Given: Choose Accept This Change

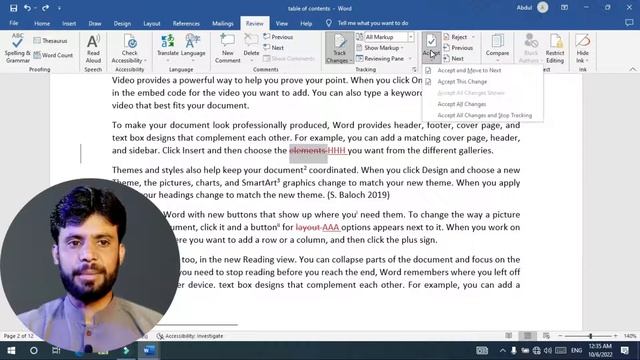Looking at the screenshot, I should click(462, 82).
